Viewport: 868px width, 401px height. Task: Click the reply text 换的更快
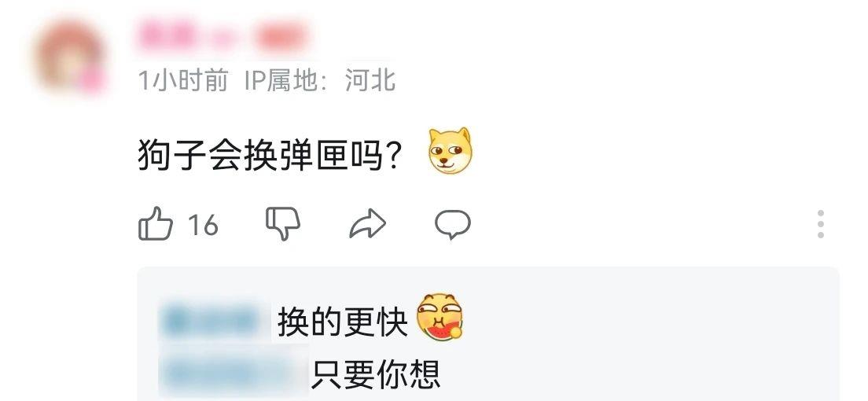pos(342,322)
